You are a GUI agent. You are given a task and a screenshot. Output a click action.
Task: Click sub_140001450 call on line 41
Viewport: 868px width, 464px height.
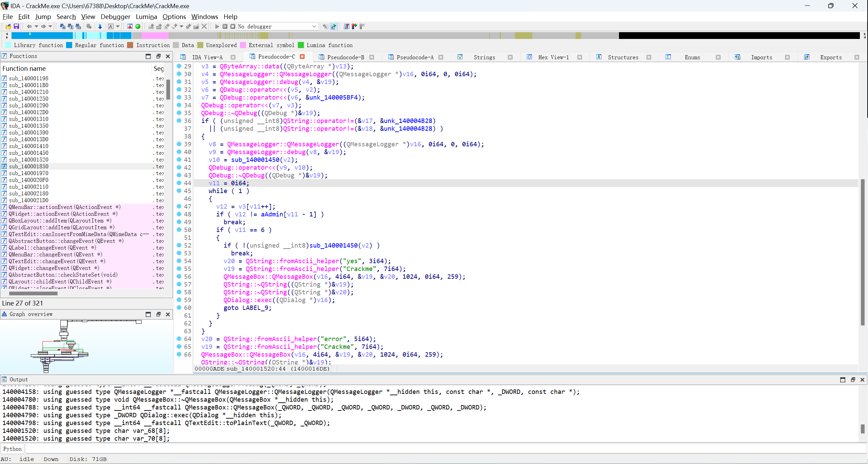255,160
